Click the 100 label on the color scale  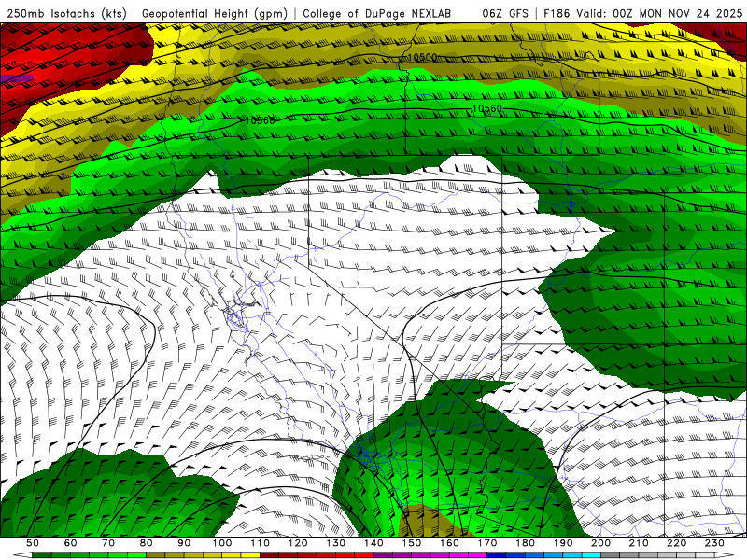tap(222, 543)
